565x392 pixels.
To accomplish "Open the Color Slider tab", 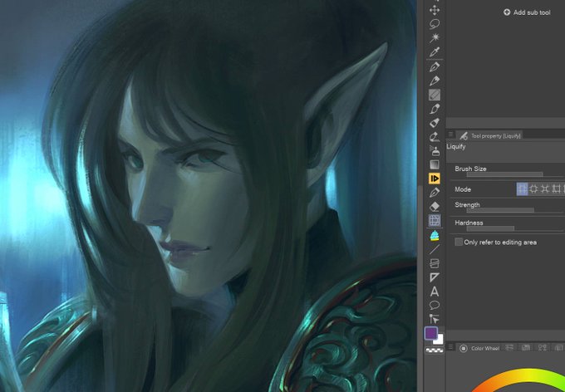I will point(509,348).
